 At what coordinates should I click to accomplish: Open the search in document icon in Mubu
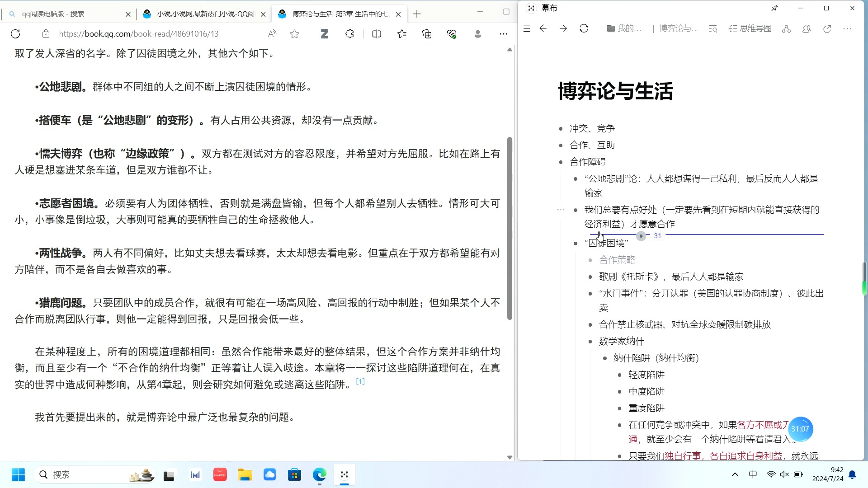713,29
